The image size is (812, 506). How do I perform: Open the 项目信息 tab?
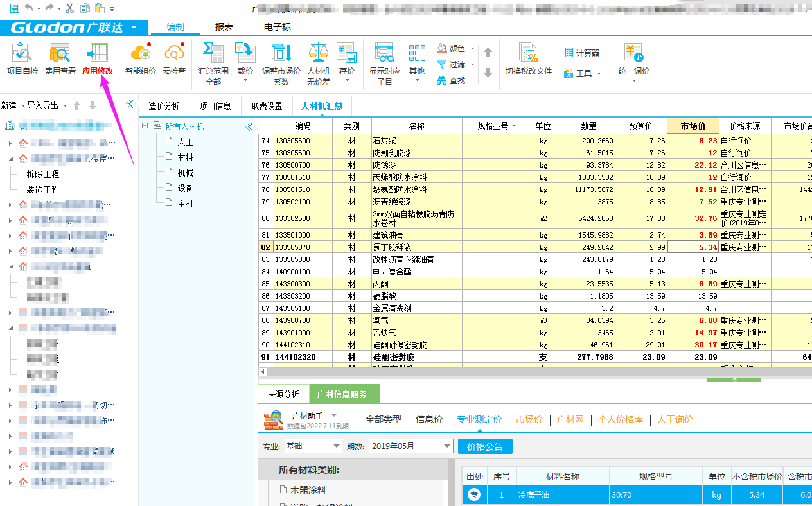[215, 106]
